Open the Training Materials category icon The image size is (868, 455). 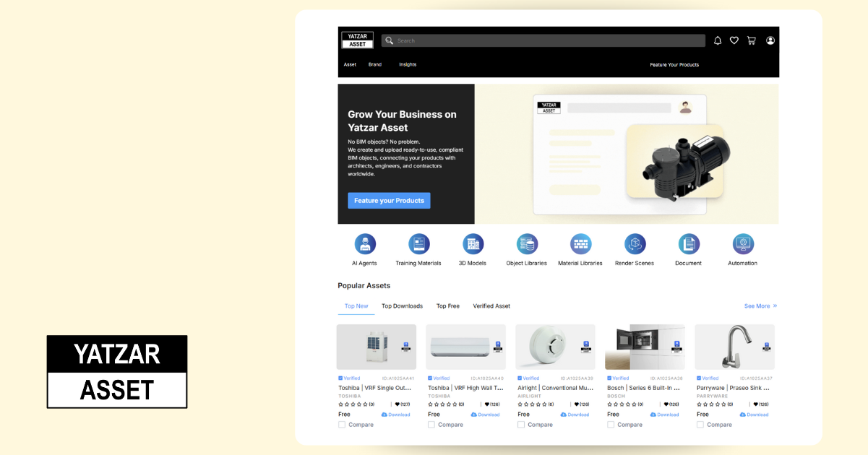[x=418, y=244]
